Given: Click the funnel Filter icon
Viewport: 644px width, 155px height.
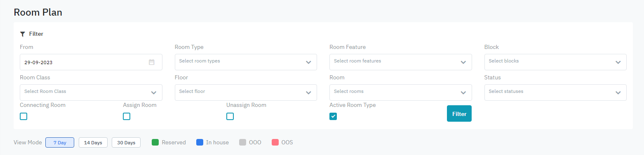Looking at the screenshot, I should [x=23, y=34].
